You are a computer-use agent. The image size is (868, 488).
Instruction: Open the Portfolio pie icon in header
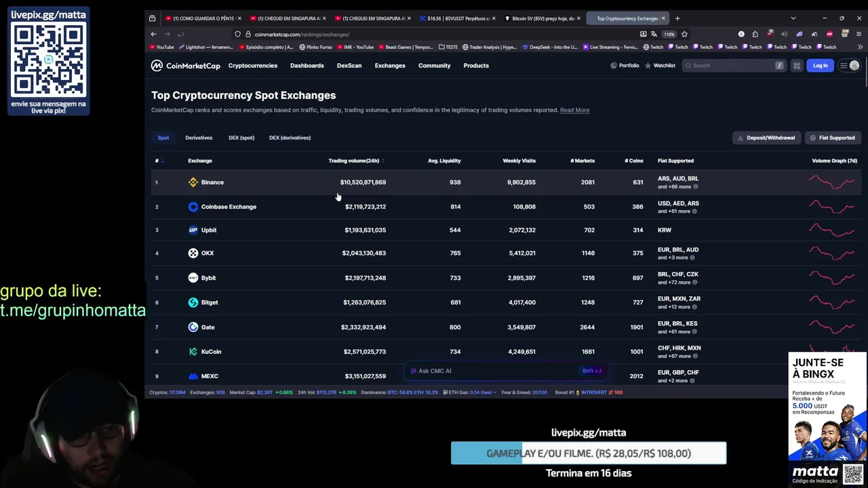point(625,66)
